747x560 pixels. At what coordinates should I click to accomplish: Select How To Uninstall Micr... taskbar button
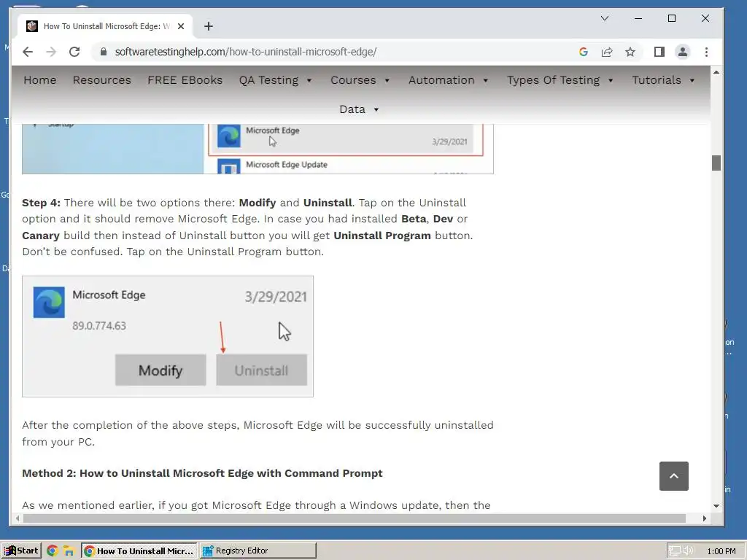139,551
